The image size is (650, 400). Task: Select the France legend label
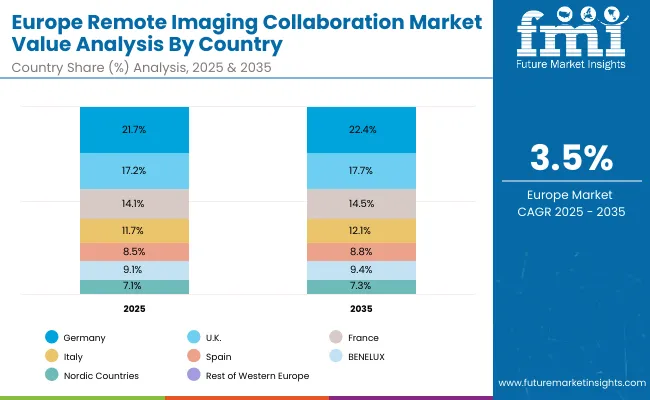[x=363, y=338]
